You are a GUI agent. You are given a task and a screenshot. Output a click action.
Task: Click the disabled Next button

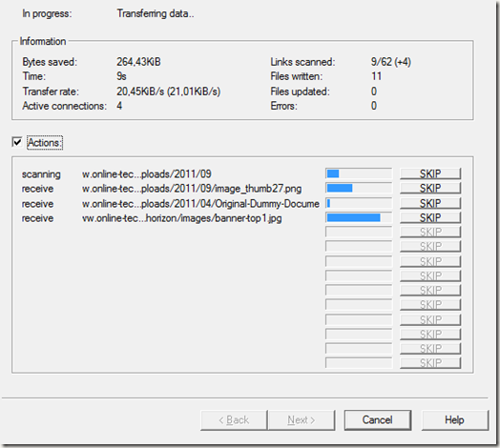point(302,420)
